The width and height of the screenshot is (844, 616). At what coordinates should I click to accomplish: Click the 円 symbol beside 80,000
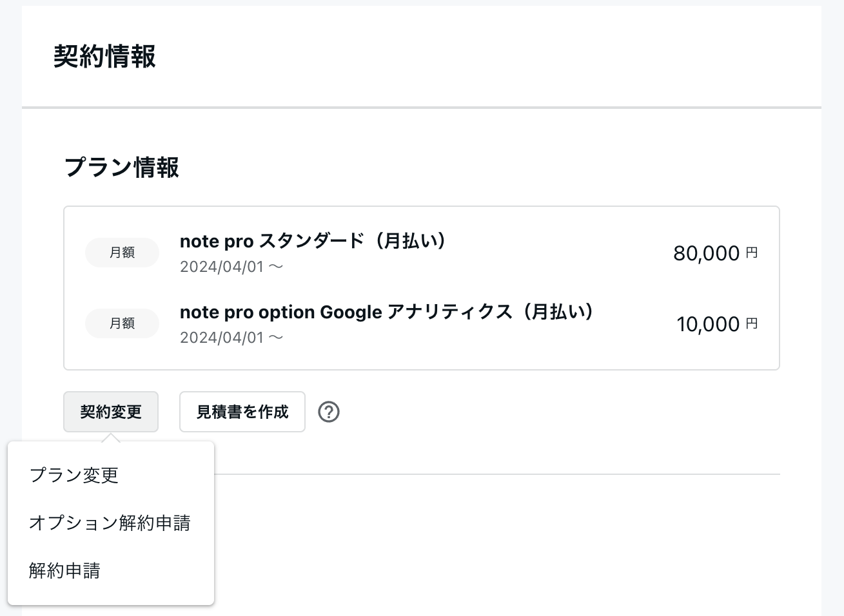tap(752, 253)
